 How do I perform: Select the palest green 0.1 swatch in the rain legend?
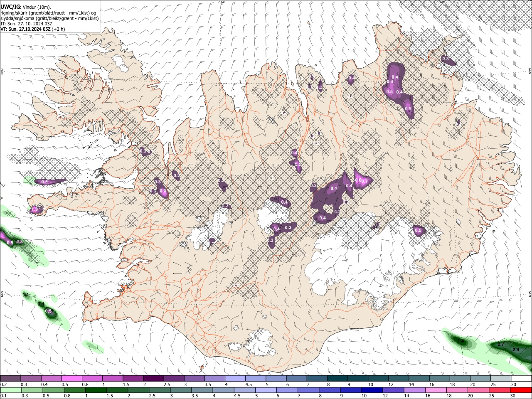(10, 390)
